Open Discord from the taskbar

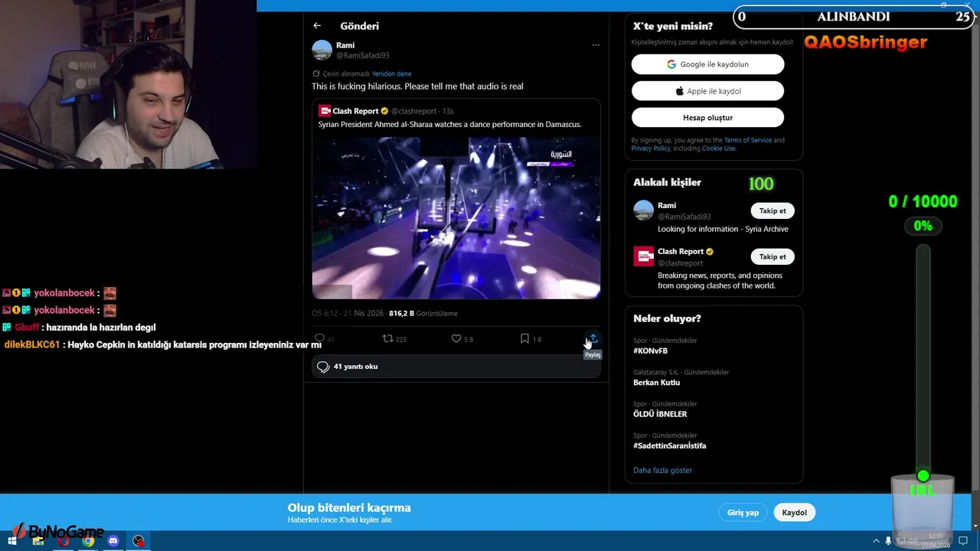coord(113,541)
